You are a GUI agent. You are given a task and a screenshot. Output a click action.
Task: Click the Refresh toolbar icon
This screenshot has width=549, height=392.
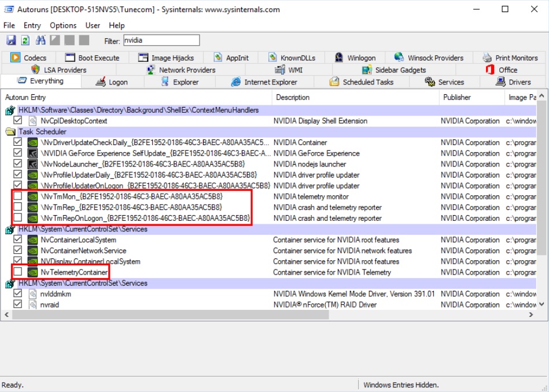coord(25,40)
